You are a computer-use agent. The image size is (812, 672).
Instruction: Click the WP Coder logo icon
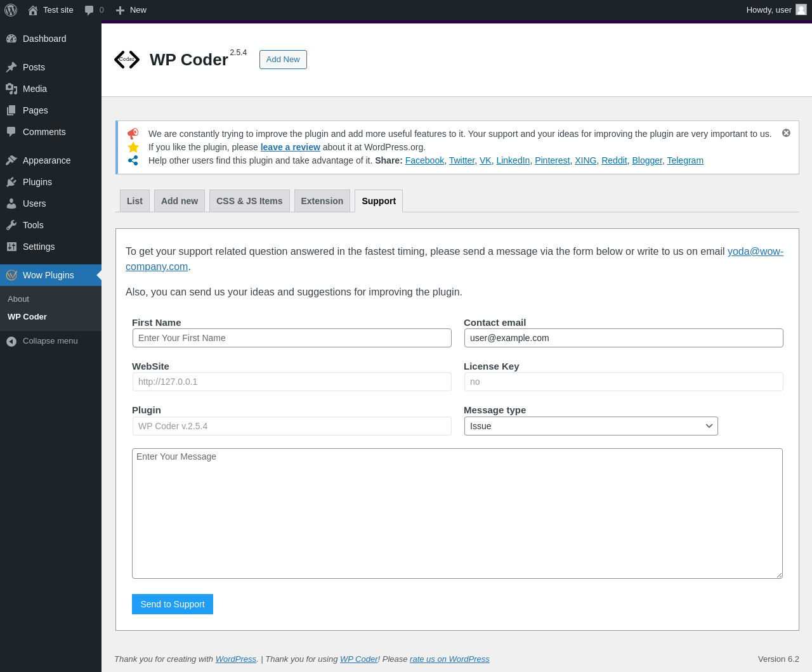point(127,60)
